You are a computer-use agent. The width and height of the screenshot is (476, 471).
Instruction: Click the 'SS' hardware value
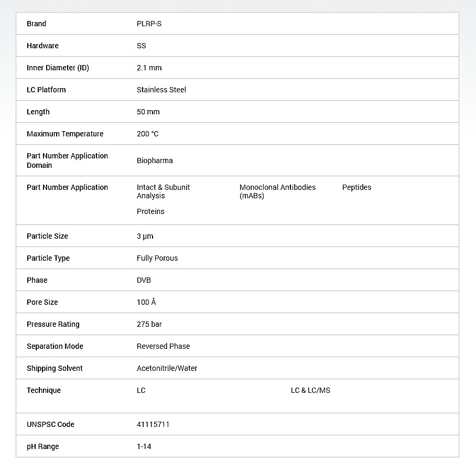(x=142, y=46)
